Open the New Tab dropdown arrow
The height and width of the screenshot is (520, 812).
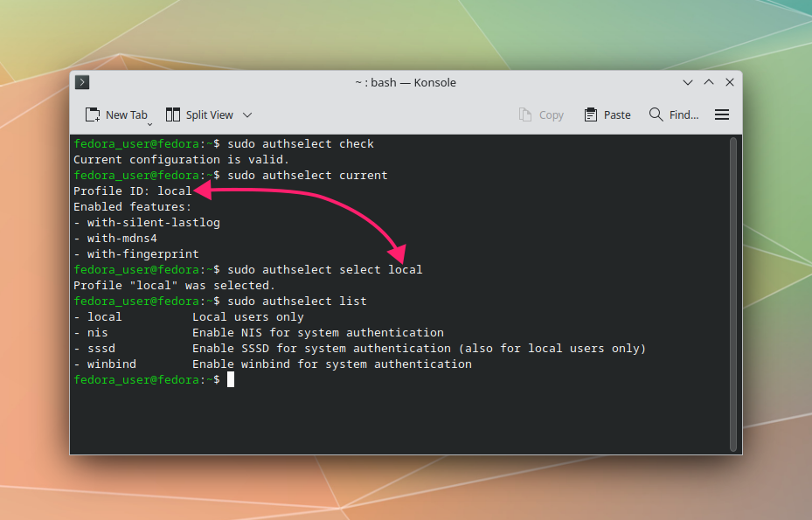[x=149, y=124]
